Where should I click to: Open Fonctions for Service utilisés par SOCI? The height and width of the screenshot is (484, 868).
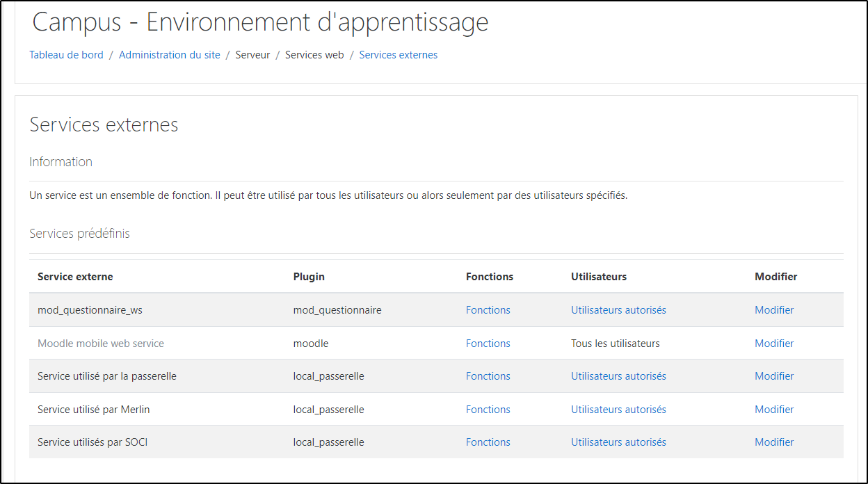[488, 442]
